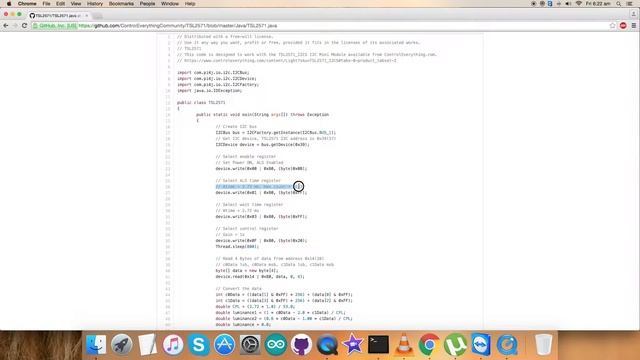
Task: Open GitHub Desktop from the dock
Action: coord(301,344)
